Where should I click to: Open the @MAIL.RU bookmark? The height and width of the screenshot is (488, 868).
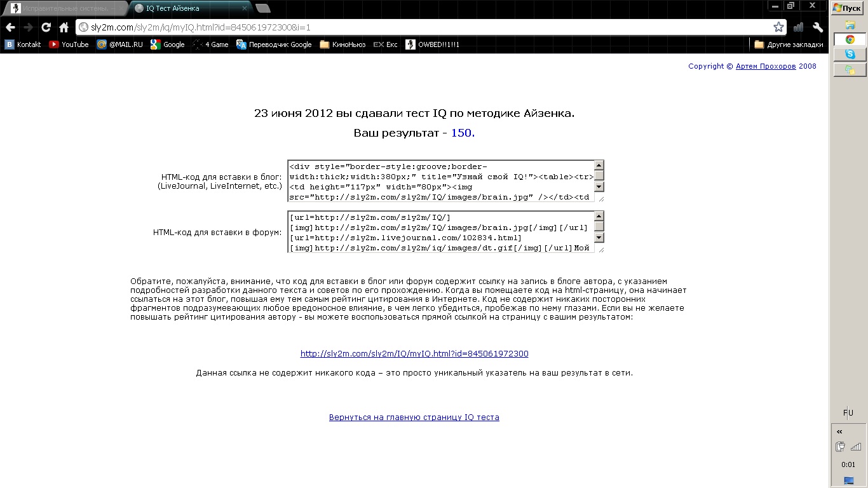click(119, 44)
